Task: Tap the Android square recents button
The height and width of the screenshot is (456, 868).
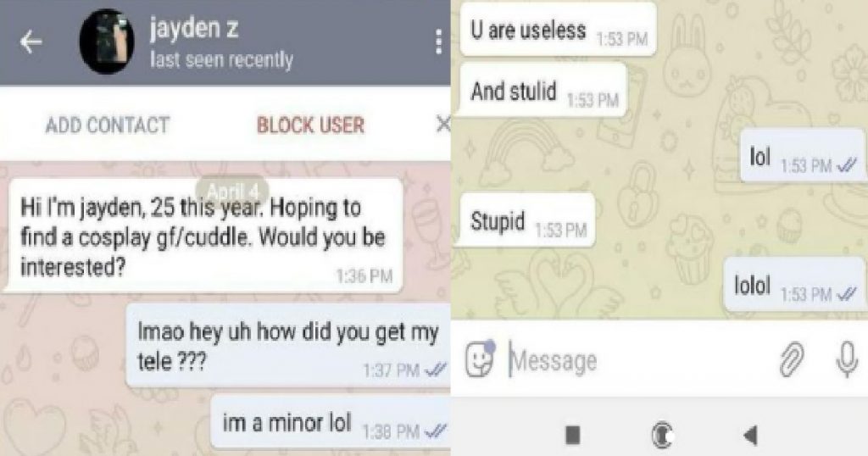Action: (573, 435)
